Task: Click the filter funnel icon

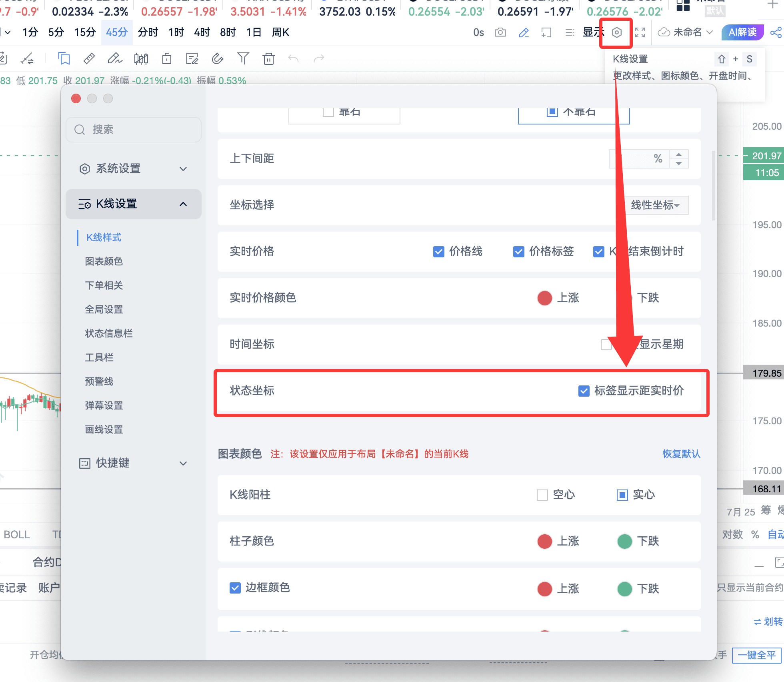Action: 243,59
